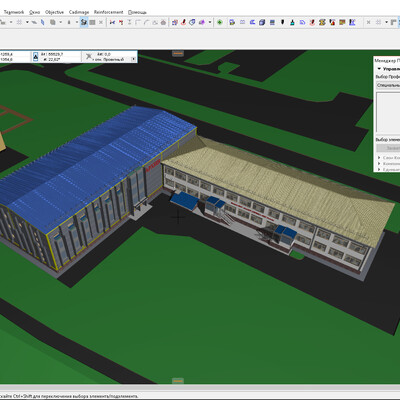
Task: Click the blue split/intersect toolbar icon
Action: 112,22
